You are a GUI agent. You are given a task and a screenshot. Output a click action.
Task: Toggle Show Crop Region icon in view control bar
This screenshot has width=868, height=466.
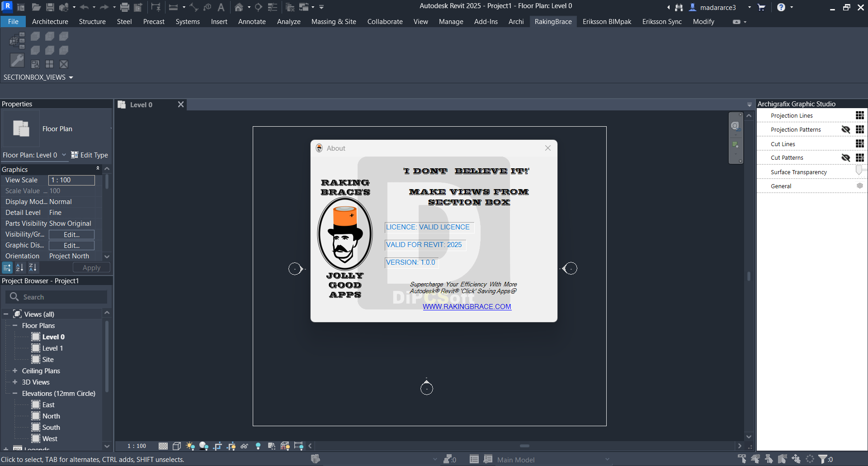tap(231, 446)
